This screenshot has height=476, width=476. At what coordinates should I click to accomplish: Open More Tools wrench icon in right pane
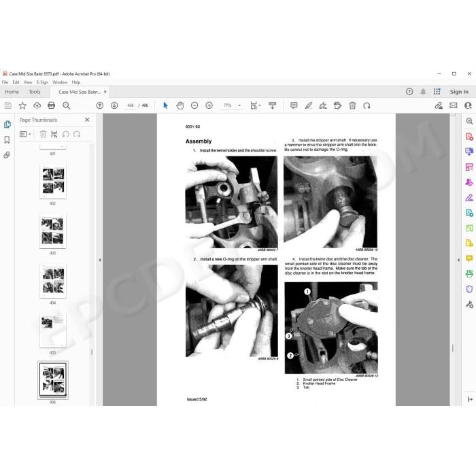(469, 304)
